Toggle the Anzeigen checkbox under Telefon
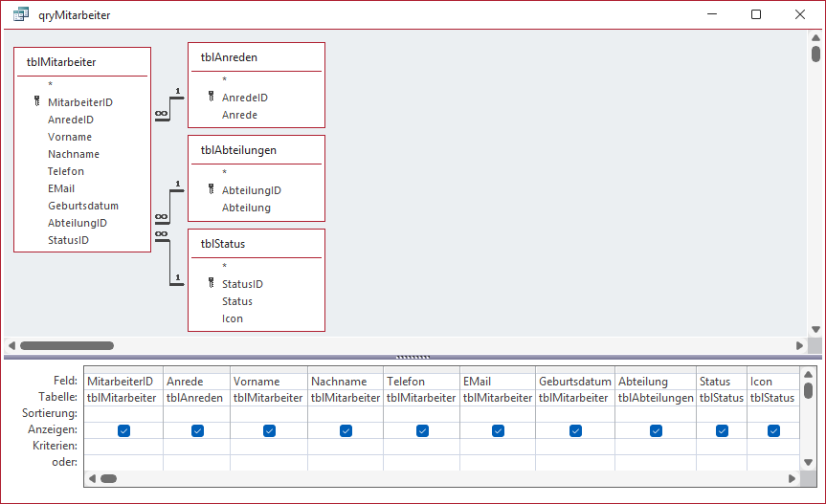Screen dimensions: 826x504 [x=422, y=431]
